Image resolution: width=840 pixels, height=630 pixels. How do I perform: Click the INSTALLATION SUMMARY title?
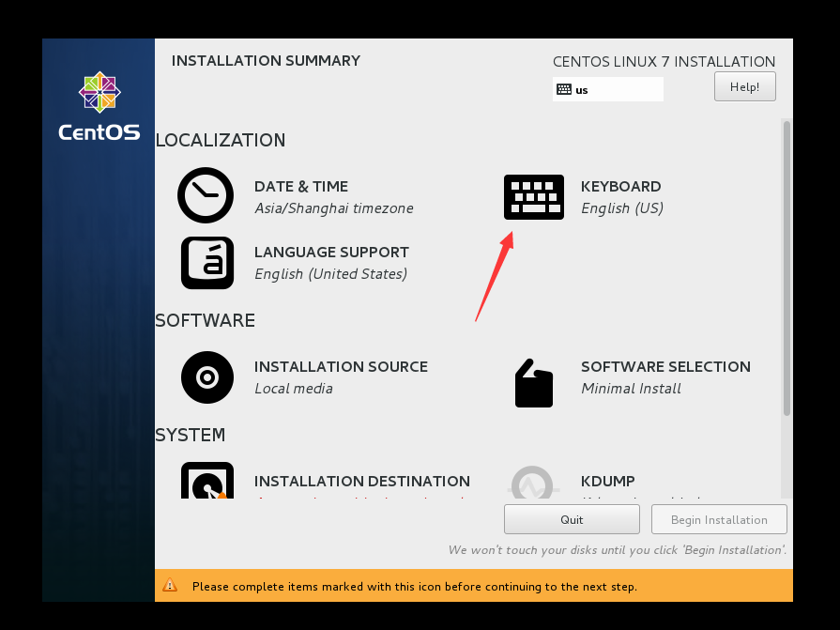[266, 60]
